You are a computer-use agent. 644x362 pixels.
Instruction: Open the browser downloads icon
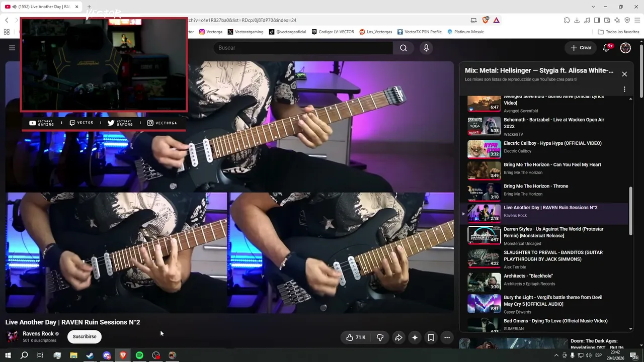tap(577, 20)
